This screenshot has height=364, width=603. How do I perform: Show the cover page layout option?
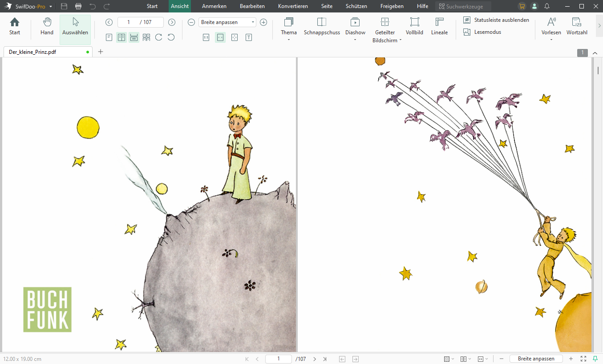(x=146, y=37)
